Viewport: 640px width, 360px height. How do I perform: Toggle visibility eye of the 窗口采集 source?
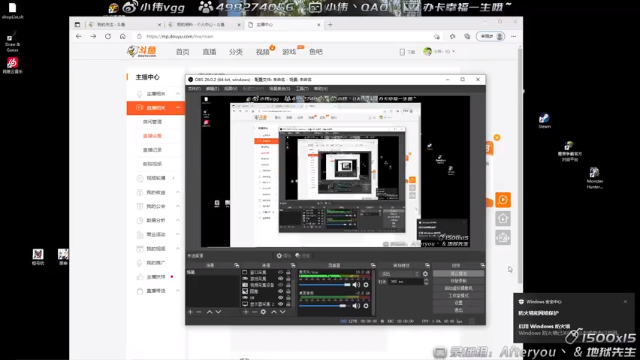point(280,272)
